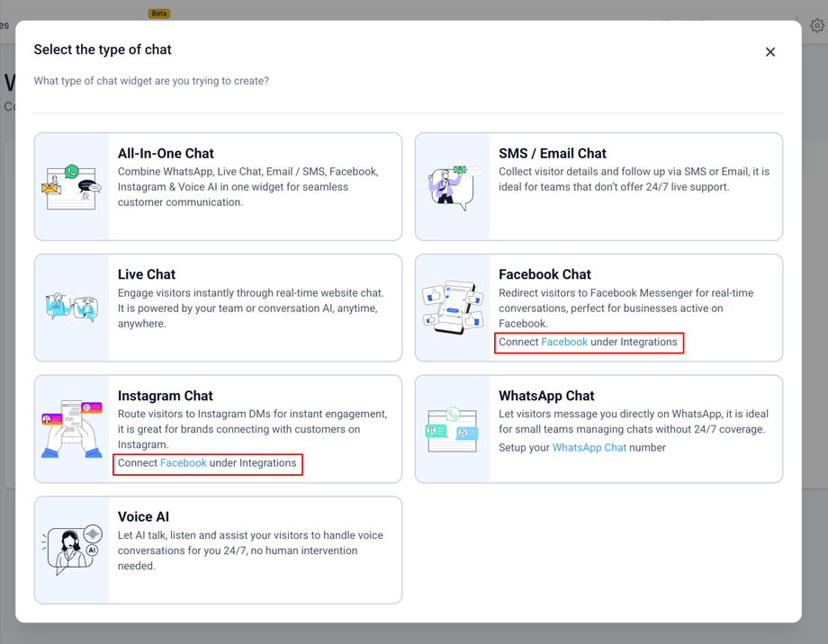Click the Instagram Chat phone illustration
The width and height of the screenshot is (828, 644).
(x=71, y=429)
